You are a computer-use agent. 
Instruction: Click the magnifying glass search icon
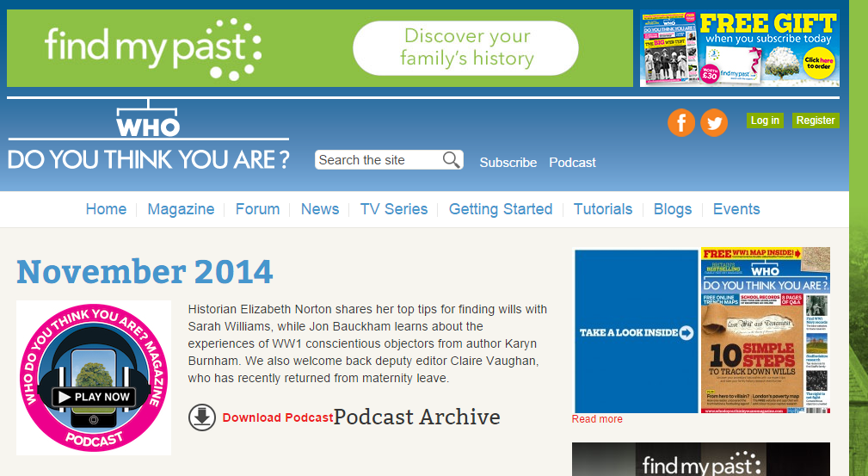click(451, 159)
